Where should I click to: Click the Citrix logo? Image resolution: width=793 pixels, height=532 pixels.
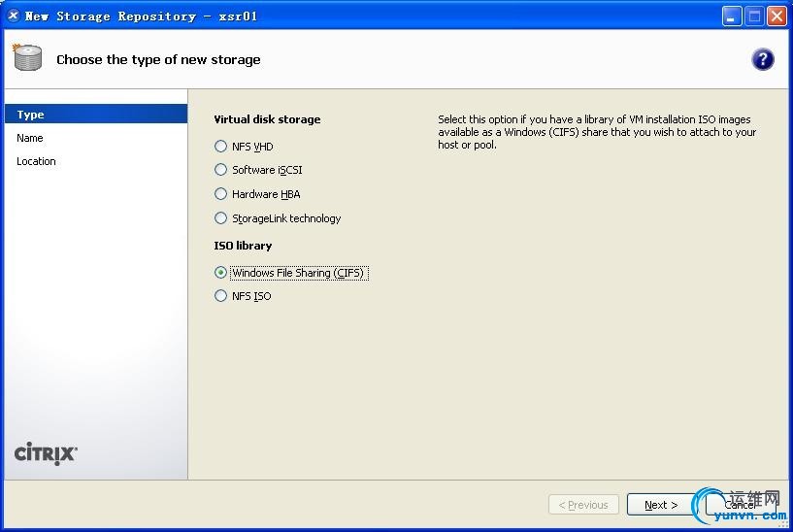46,453
